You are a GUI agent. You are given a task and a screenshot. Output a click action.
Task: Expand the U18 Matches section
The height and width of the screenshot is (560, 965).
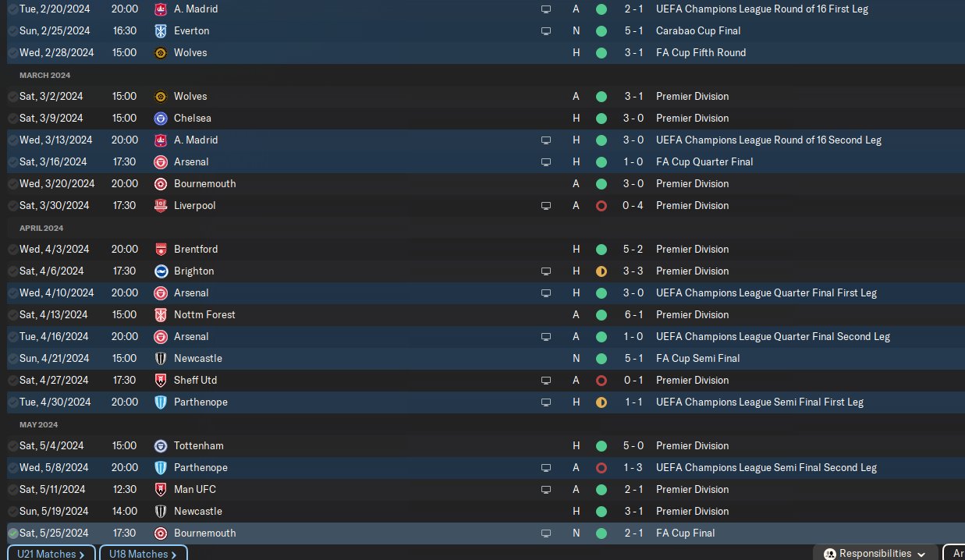143,554
